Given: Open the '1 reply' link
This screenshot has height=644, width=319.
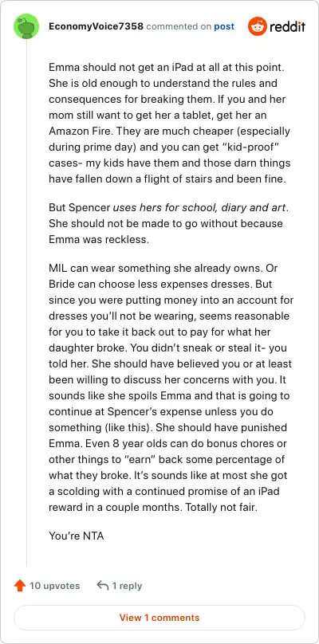Looking at the screenshot, I should [127, 586].
